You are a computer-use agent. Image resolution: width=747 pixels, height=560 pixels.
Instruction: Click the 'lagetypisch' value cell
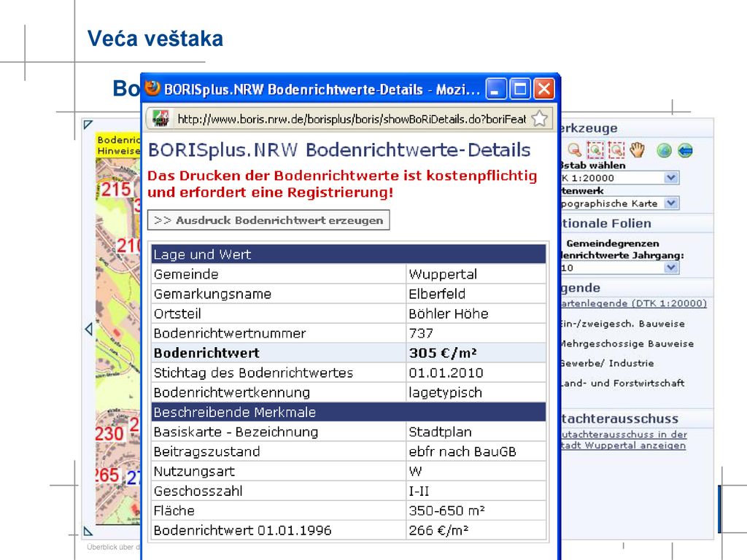[476, 392]
